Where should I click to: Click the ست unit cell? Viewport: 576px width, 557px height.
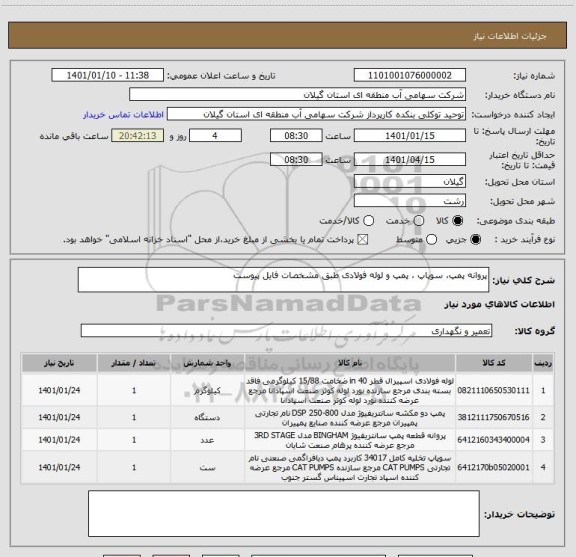[207, 467]
